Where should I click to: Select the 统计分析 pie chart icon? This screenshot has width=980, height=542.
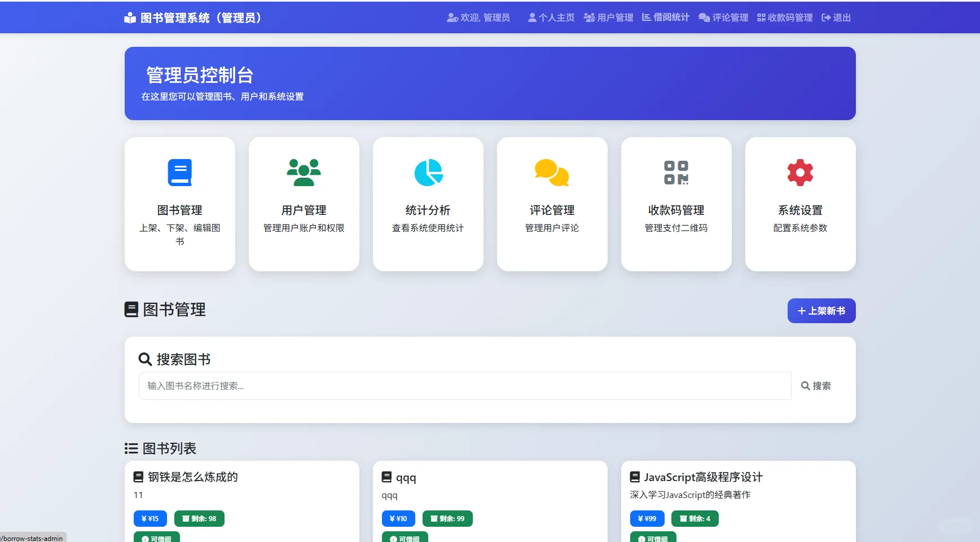coord(428,172)
